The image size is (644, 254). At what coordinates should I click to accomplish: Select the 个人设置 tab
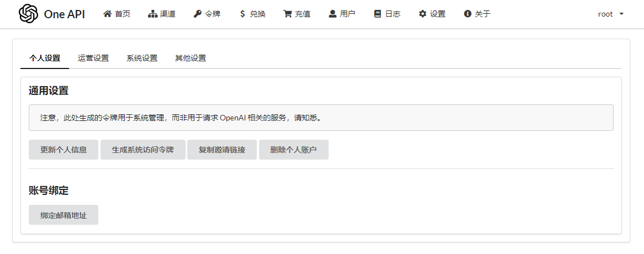[45, 59]
